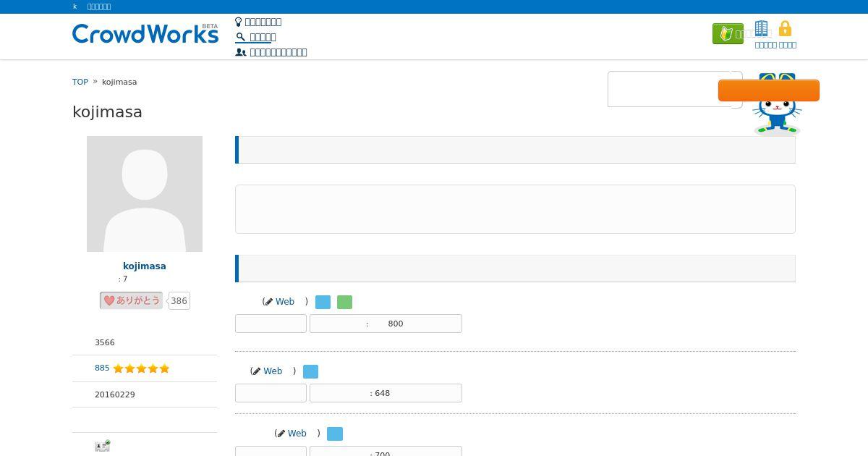Click the yellow padlock icon
Screen dimensions: 868x456
(785, 29)
